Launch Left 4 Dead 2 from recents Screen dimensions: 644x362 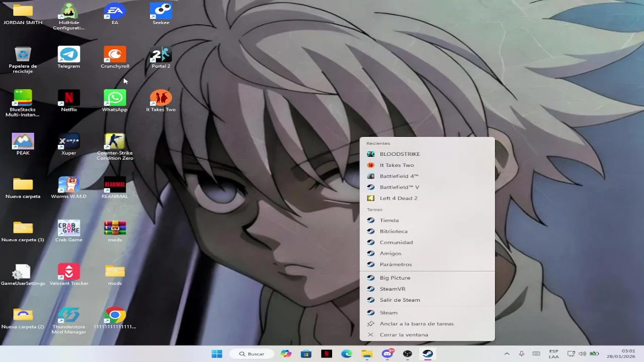[427, 198]
